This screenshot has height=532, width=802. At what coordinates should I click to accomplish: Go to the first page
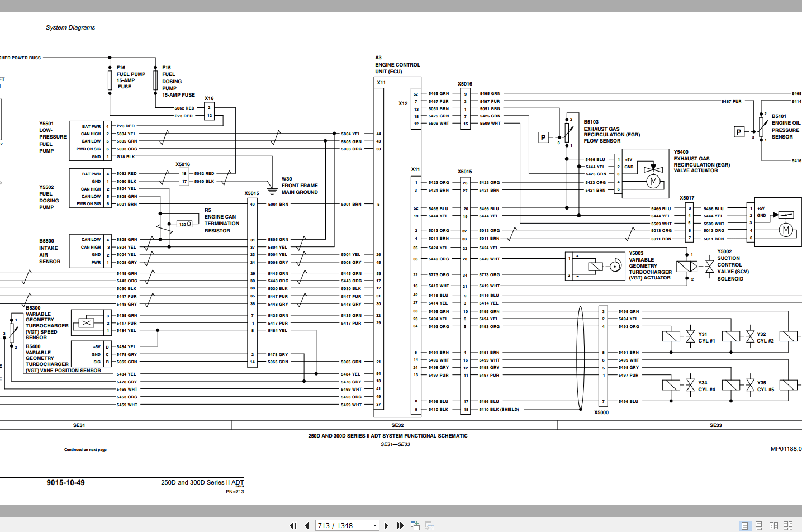(x=293, y=525)
